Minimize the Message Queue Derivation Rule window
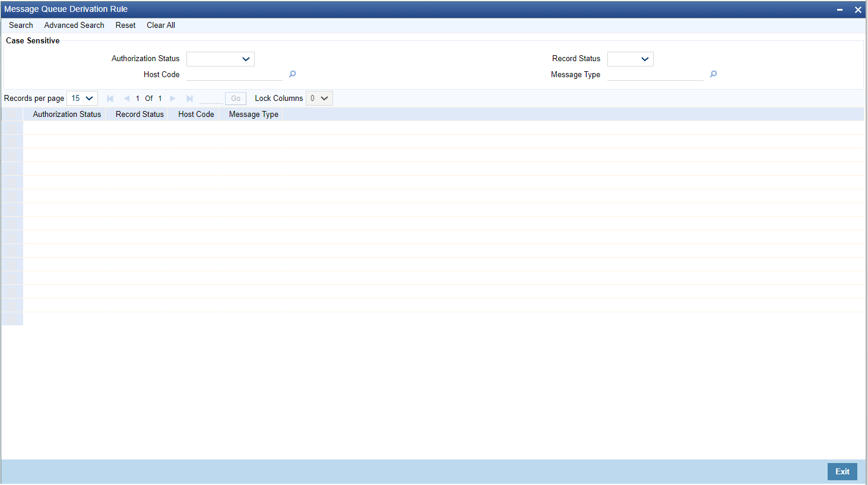Viewport: 868px width, 485px height. pyautogui.click(x=840, y=9)
